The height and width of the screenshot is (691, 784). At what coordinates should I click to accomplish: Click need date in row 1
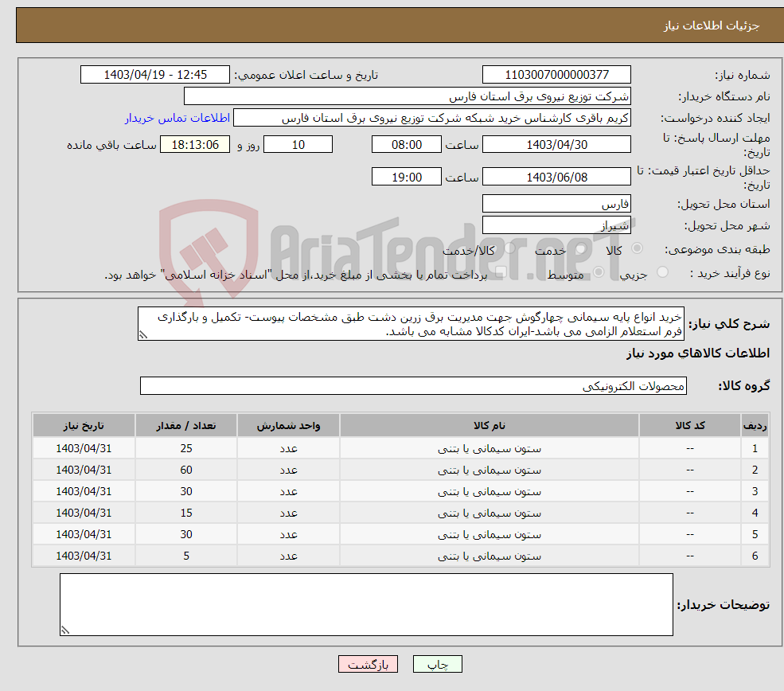click(84, 448)
